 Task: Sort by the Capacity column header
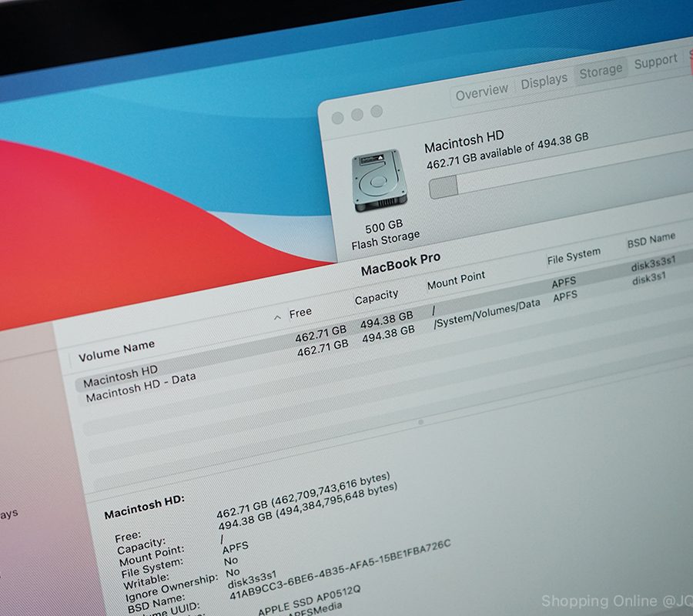[377, 297]
